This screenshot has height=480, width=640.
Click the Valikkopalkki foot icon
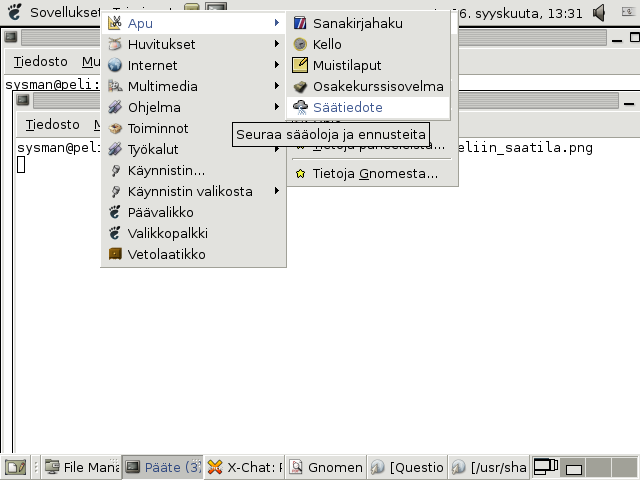(x=115, y=233)
